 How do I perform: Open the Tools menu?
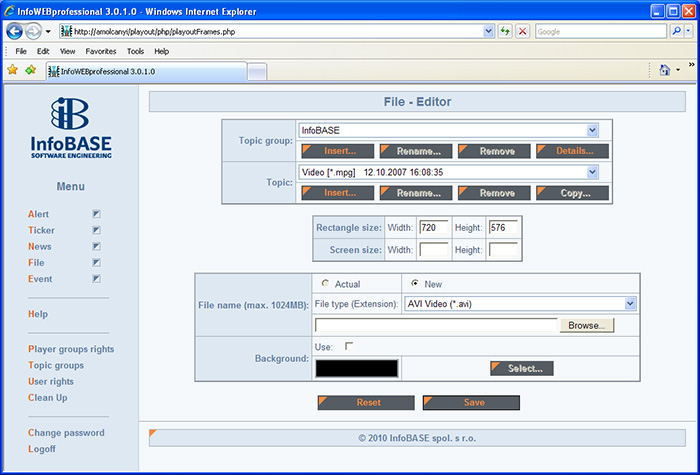(135, 51)
